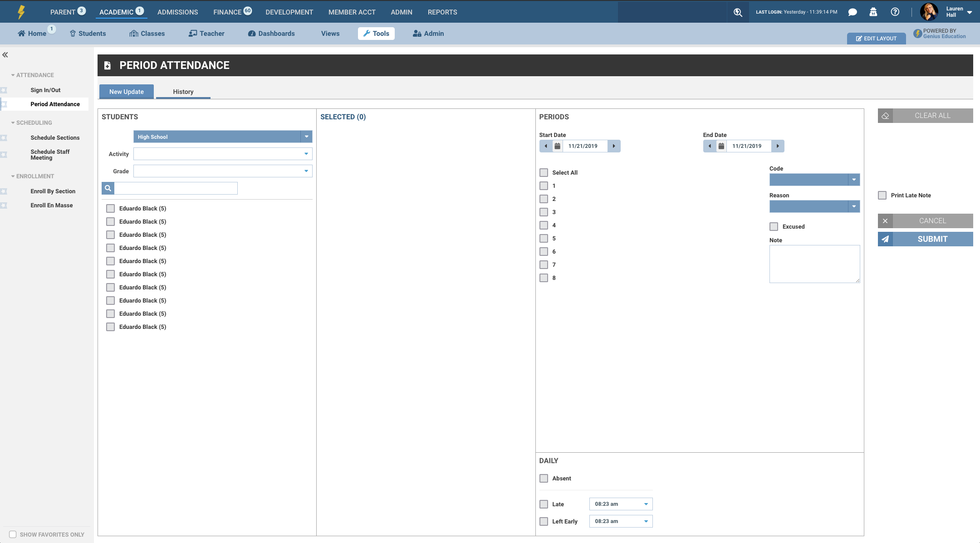The image size is (980, 543).
Task: Tick the Print Late Note checkbox
Action: click(882, 195)
